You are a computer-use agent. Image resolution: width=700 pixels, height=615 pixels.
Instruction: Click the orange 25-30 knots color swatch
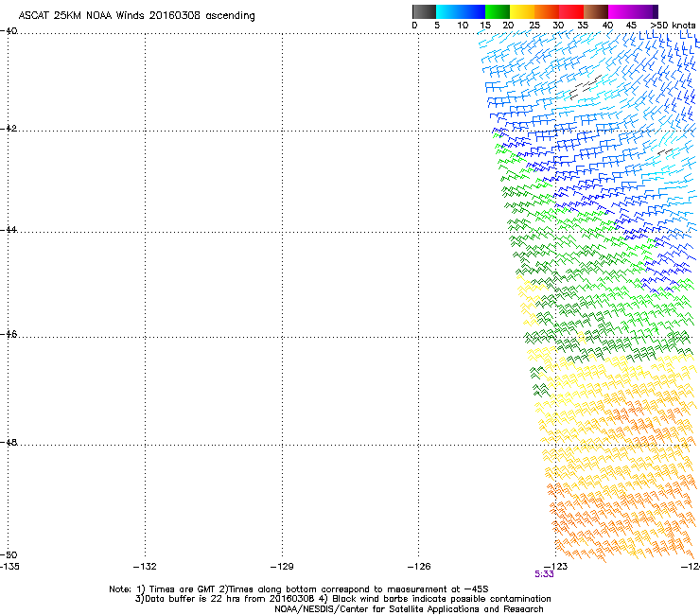coord(547,11)
